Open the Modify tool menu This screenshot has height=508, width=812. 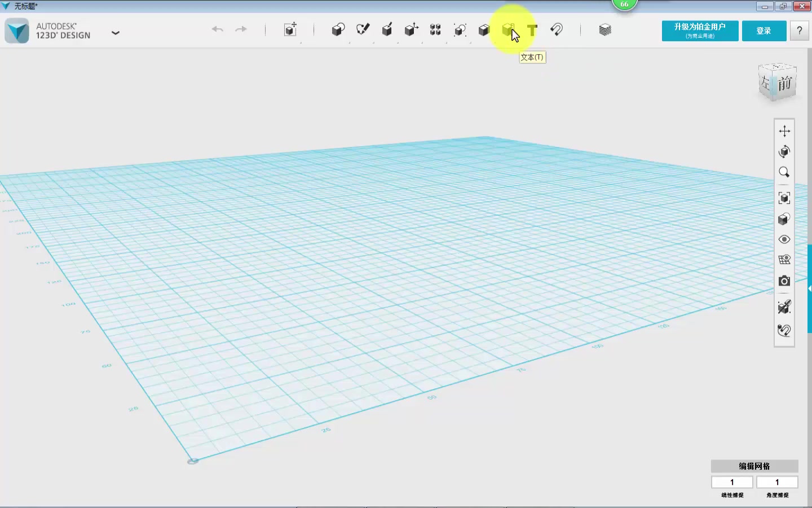(412, 29)
